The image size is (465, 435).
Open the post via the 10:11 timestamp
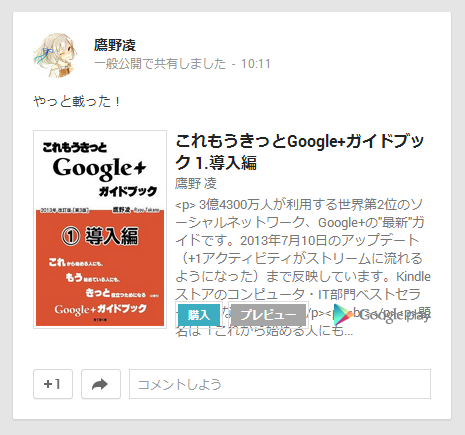click(256, 64)
